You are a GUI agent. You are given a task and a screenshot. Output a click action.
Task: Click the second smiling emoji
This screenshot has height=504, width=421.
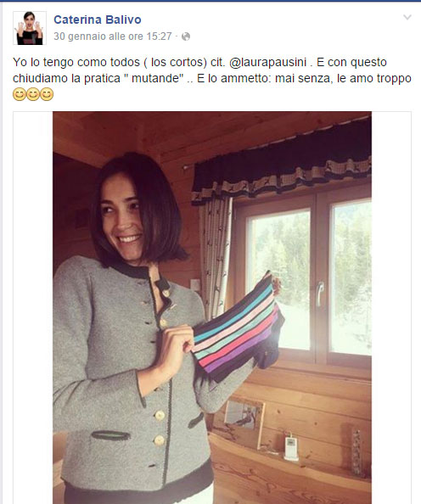point(33,94)
